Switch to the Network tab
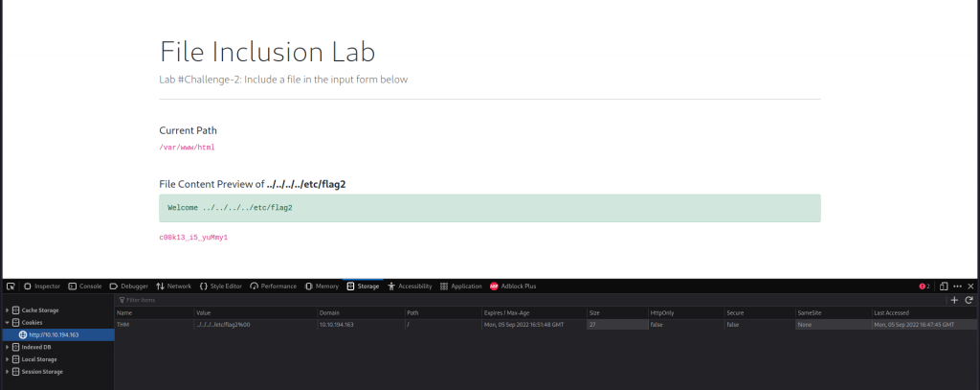 pos(173,286)
